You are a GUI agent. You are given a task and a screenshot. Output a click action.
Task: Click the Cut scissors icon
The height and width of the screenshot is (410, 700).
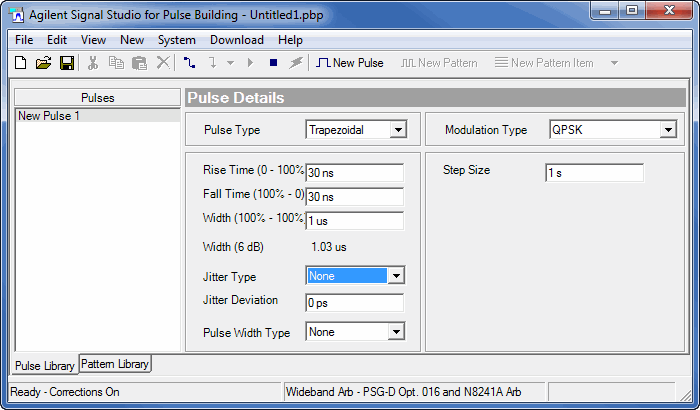(x=93, y=63)
